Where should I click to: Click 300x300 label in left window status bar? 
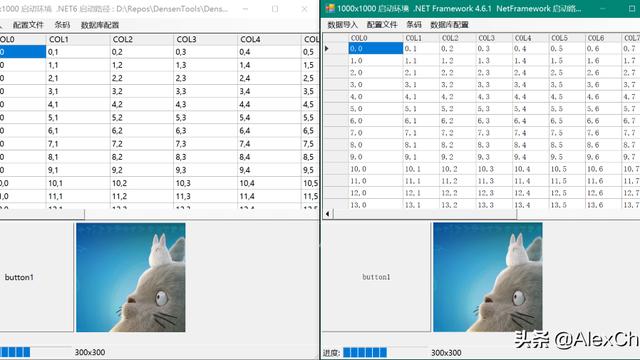[90, 352]
